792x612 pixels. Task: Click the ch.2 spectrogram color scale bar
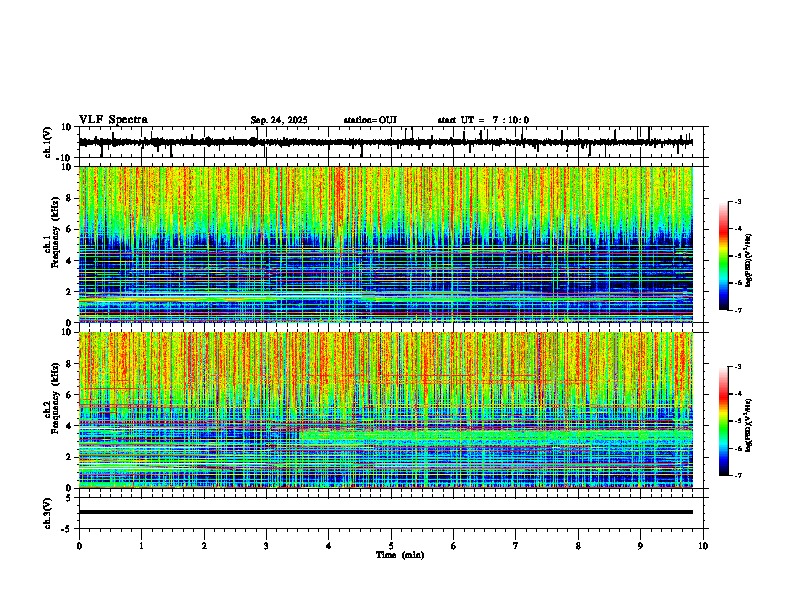(x=723, y=421)
